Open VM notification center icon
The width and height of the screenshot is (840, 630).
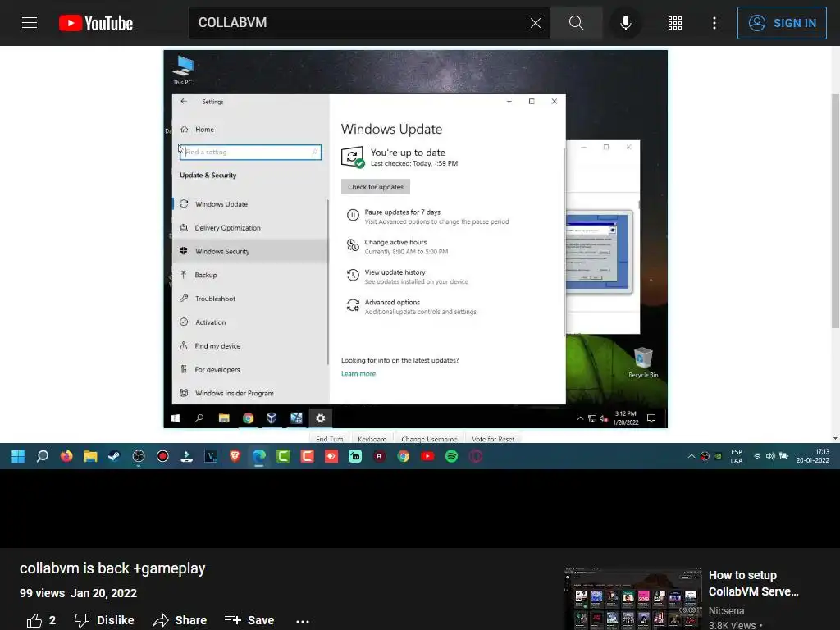(651, 418)
